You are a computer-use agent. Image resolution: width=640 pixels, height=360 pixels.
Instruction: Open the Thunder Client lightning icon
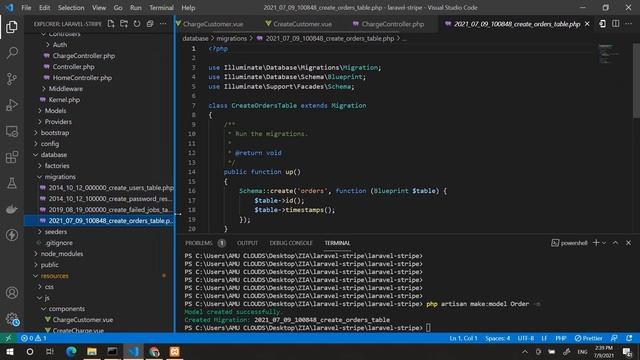[x=12, y=235]
